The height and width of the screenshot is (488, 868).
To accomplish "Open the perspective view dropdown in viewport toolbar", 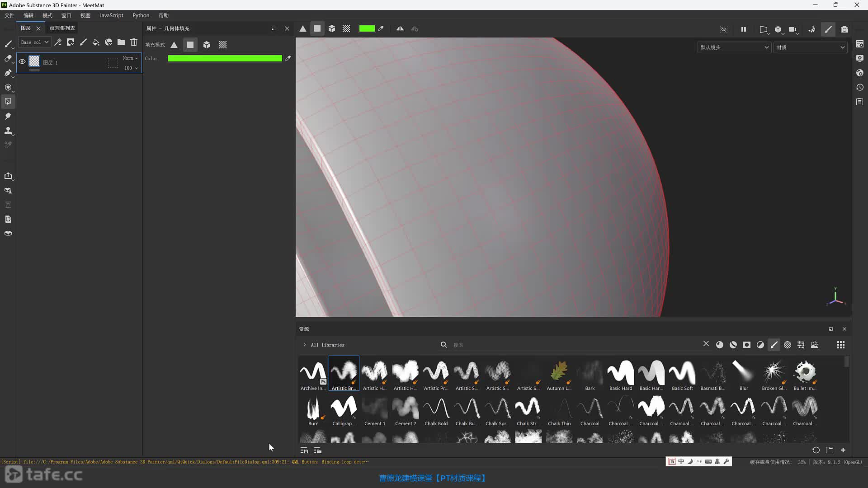I will tap(764, 29).
